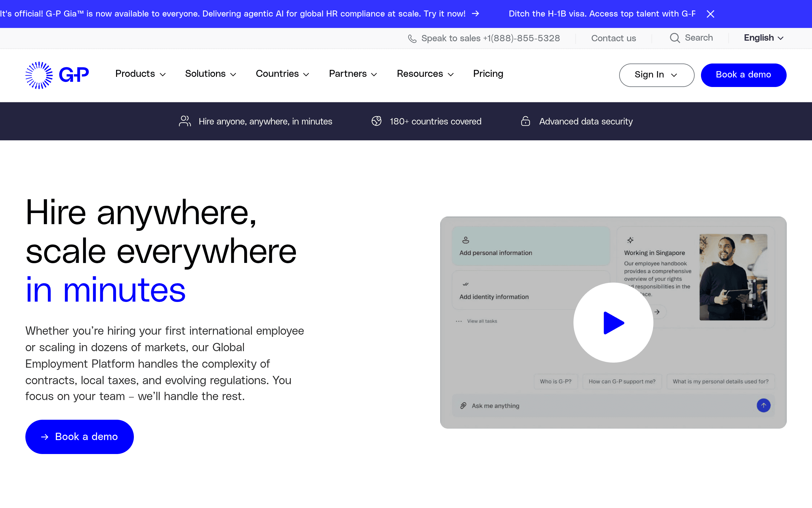812x508 pixels.
Task: Play the product demo video
Action: click(613, 323)
